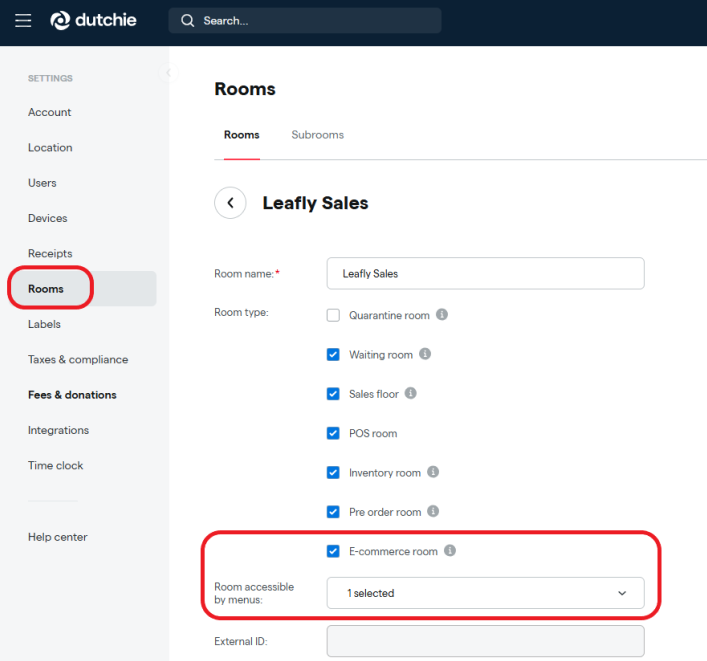Toggle the E-commerce room checkbox
Image resolution: width=707 pixels, height=661 pixels.
[x=333, y=551]
